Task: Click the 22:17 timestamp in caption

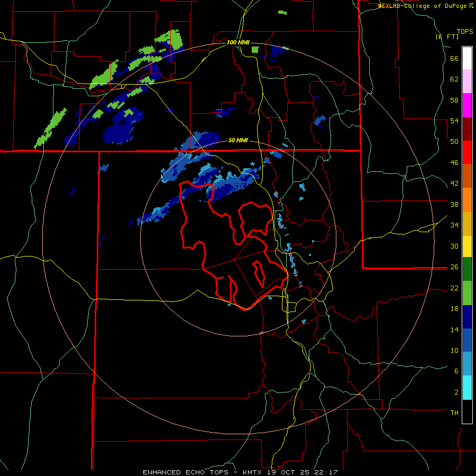Action: (x=326, y=472)
